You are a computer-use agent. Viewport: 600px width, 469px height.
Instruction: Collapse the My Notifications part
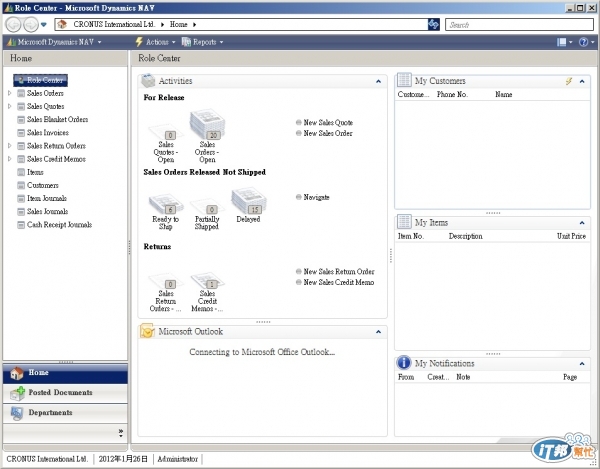pyautogui.click(x=582, y=364)
